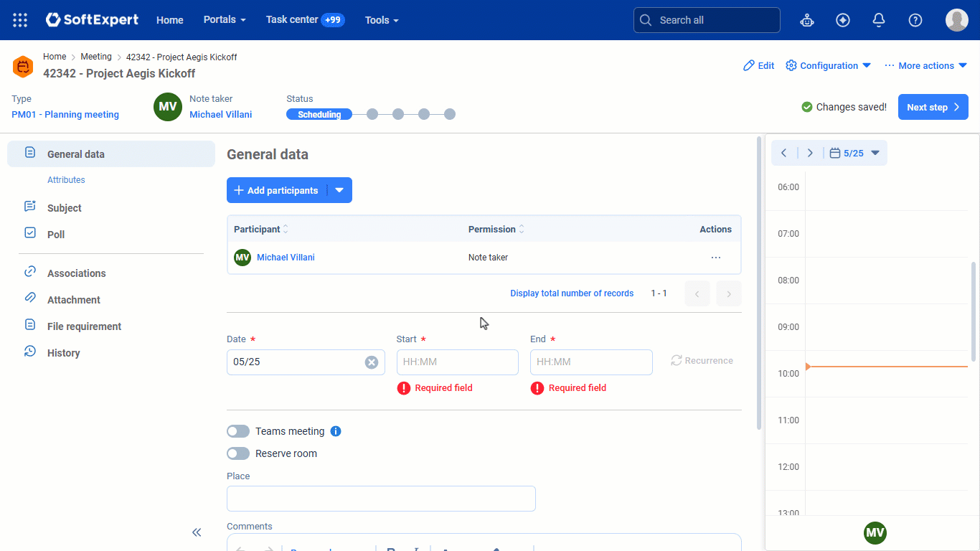Sort by Participant column header
Image resolution: width=980 pixels, height=551 pixels.
261,230
